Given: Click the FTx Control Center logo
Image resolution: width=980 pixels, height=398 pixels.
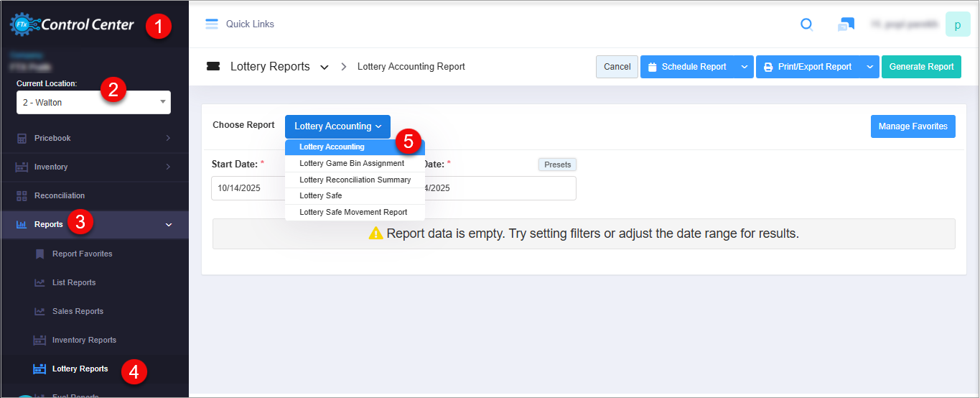Looking at the screenshot, I should tap(72, 25).
